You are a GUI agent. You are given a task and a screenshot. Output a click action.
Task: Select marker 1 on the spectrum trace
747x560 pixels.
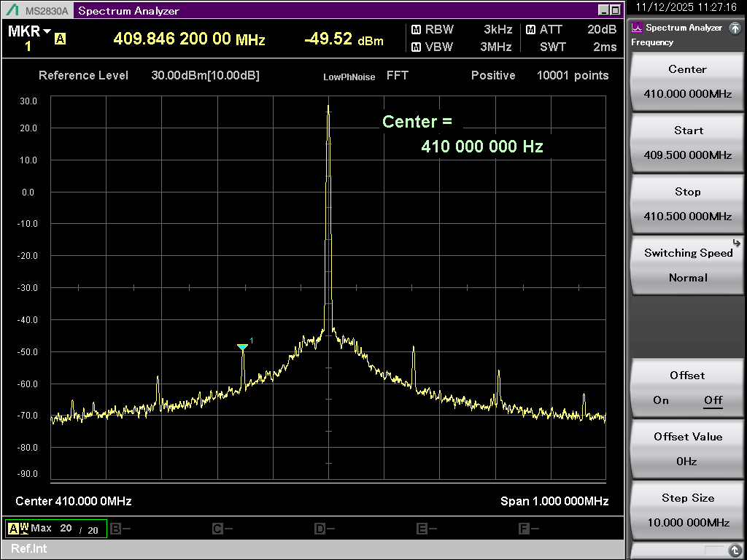pos(243,348)
